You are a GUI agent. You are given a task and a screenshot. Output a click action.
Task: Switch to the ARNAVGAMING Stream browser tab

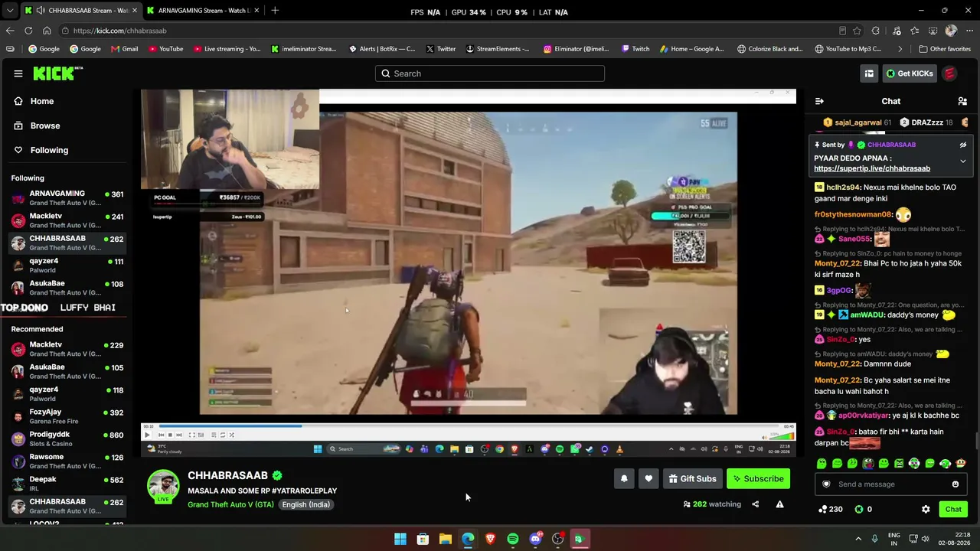pyautogui.click(x=203, y=11)
